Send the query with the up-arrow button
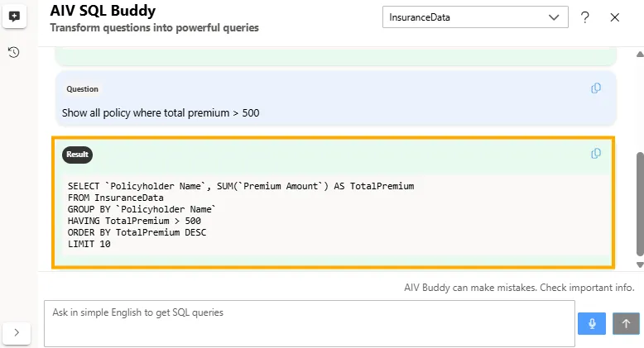Screen dimensions: 644x348 click(627, 323)
